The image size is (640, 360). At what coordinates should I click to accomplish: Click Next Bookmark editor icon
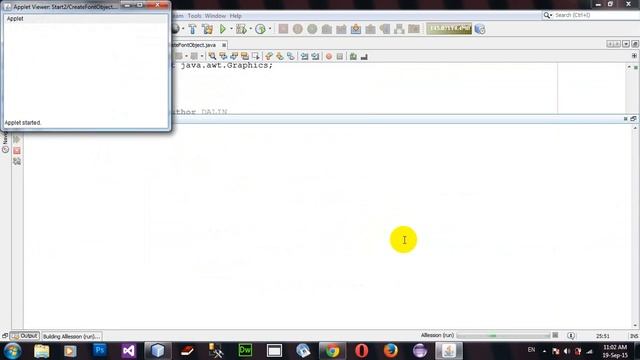[280, 56]
